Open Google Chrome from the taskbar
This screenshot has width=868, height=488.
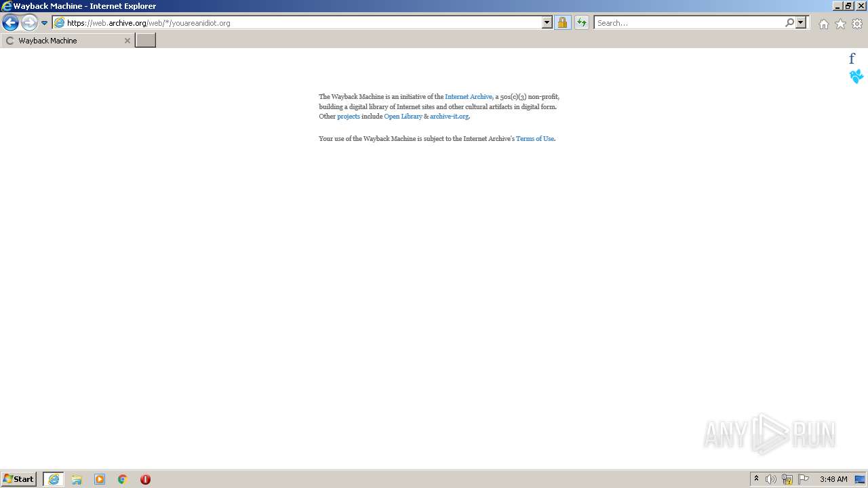coord(123,479)
